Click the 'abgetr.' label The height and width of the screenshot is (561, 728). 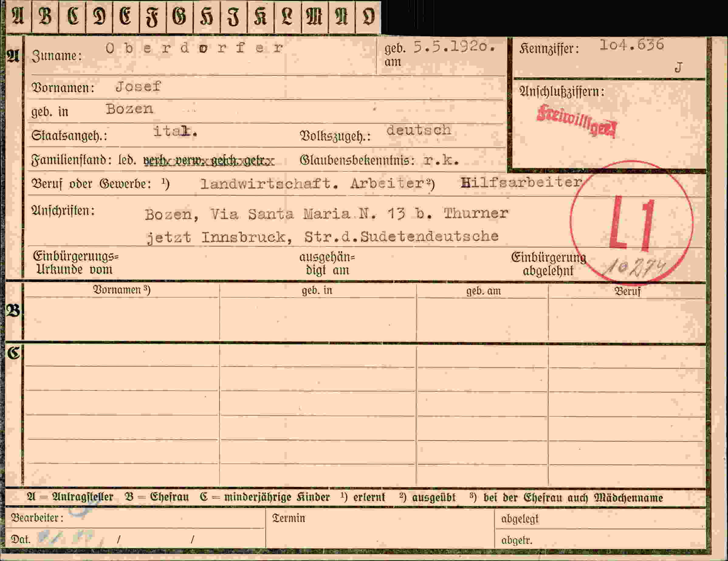click(x=517, y=540)
